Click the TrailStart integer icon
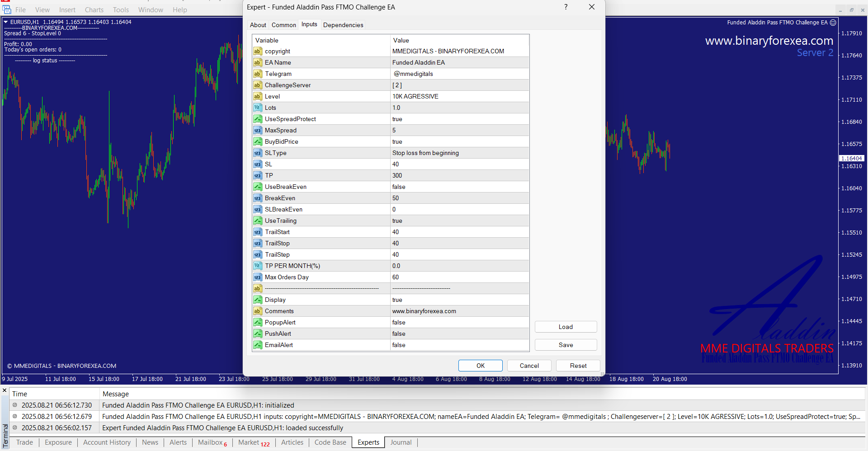 (258, 232)
